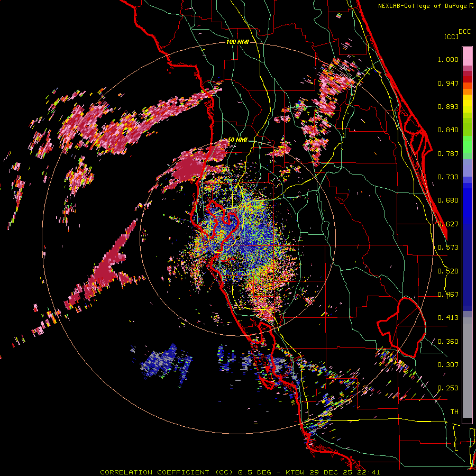Select the 0.573 scale value
This screenshot has width=476, height=476.
click(x=448, y=248)
